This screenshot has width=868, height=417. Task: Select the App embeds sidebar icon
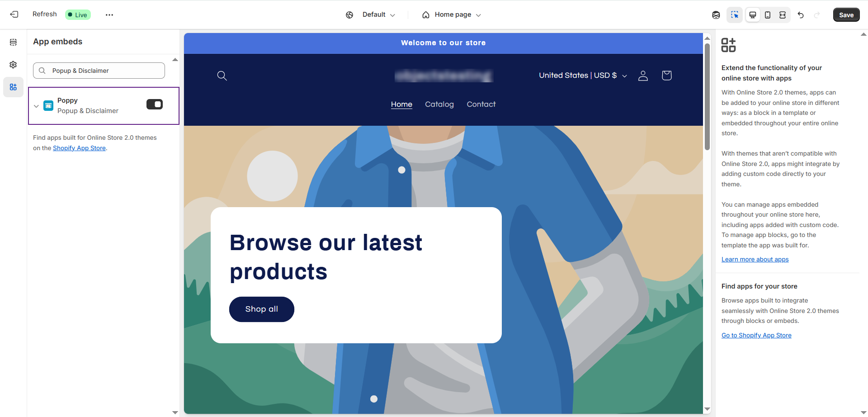13,87
